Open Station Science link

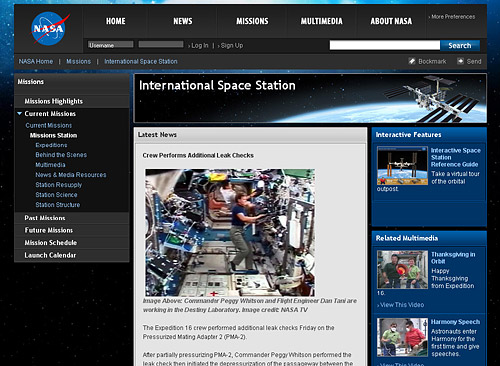tap(56, 195)
